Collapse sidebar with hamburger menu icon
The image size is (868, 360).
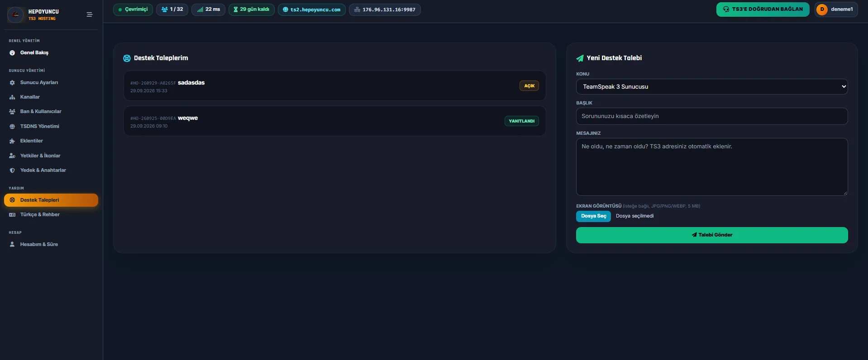tap(90, 14)
